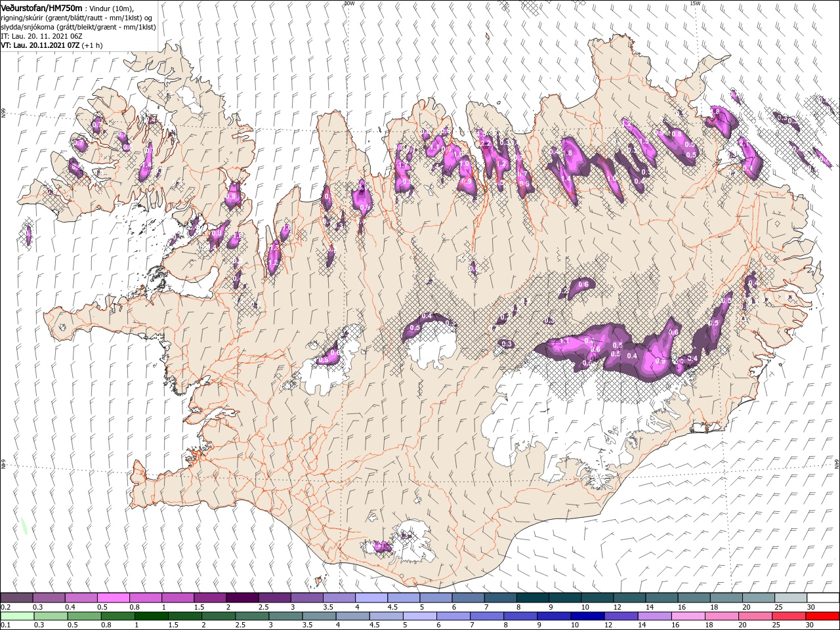The image size is (840, 630).
Task: Select the snow legend swatch between 0.8 and 1
Action: [145, 598]
